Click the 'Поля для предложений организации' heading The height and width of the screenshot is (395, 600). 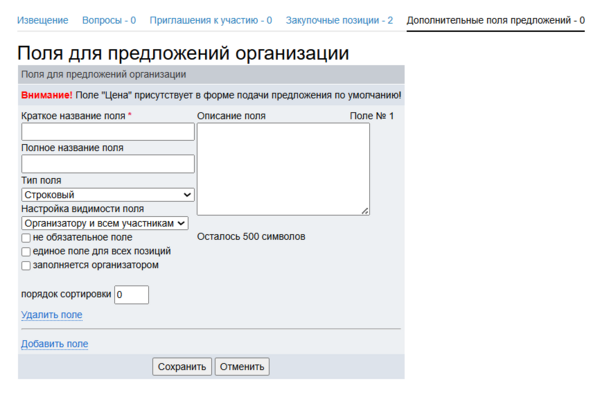(183, 53)
